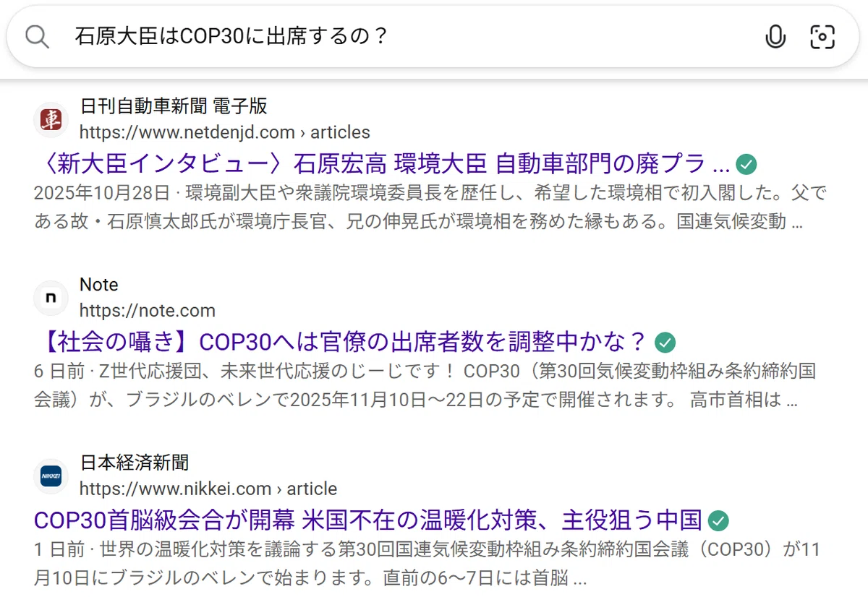Click the snippet dated 2025年10月28日
Image resolution: width=868 pixels, height=597 pixels.
430,207
